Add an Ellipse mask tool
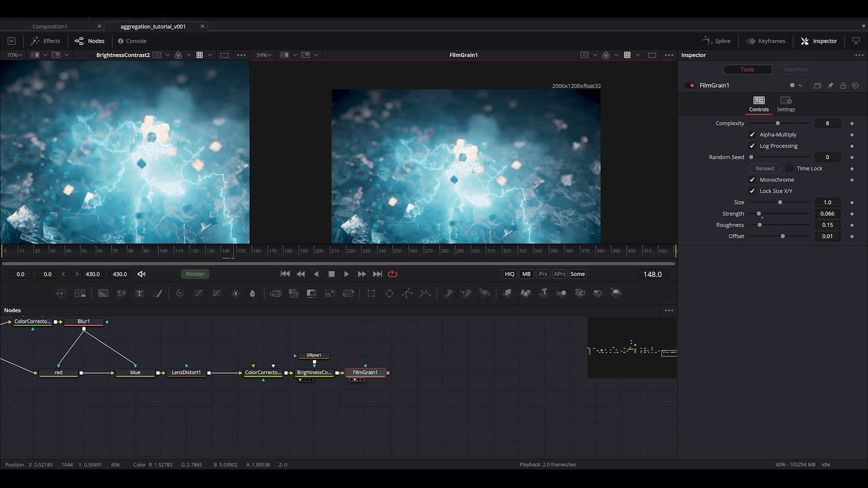This screenshot has height=488, width=868. (389, 293)
